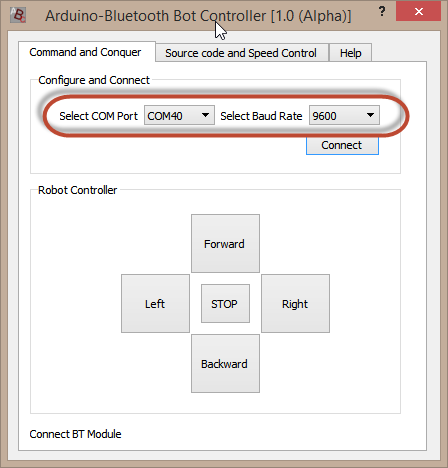Click the Backward button
This screenshot has height=468, width=448.
(225, 364)
